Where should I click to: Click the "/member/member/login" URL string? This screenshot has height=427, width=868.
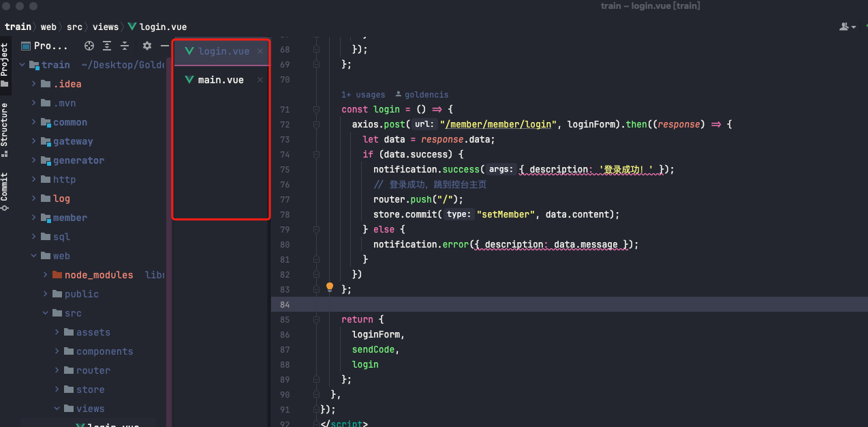pos(499,124)
